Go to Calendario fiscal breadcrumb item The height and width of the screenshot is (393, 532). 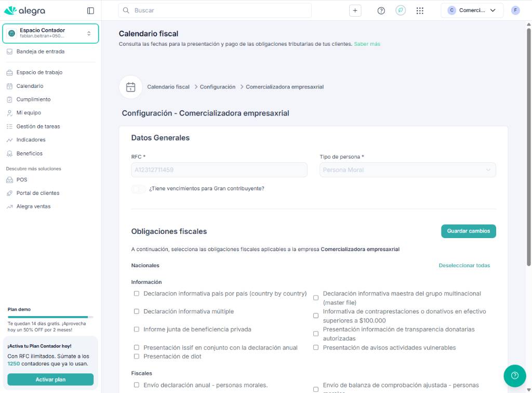pyautogui.click(x=168, y=87)
